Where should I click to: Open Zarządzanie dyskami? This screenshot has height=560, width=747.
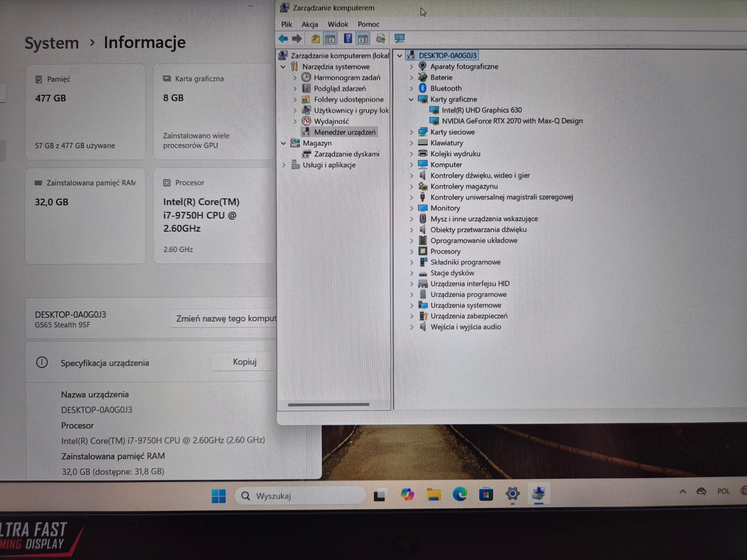pyautogui.click(x=346, y=154)
